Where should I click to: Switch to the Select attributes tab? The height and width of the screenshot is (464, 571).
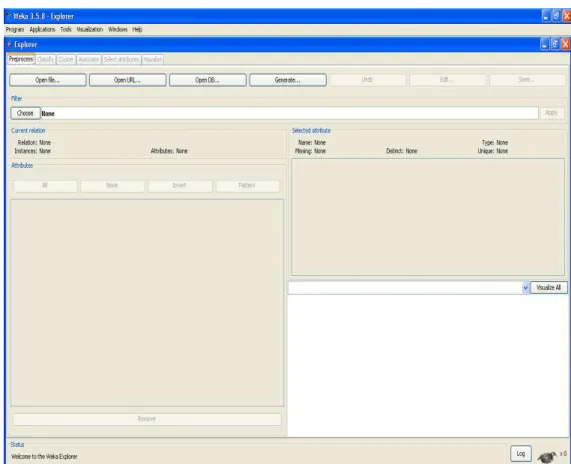coord(122,59)
